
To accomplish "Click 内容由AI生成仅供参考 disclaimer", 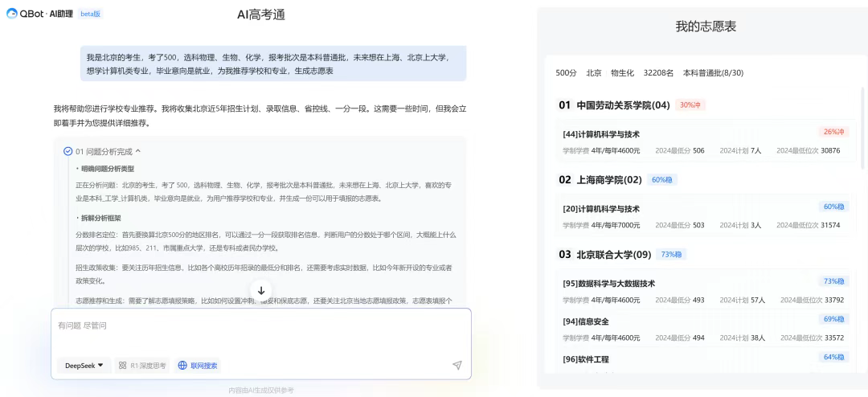I will 261,391.
